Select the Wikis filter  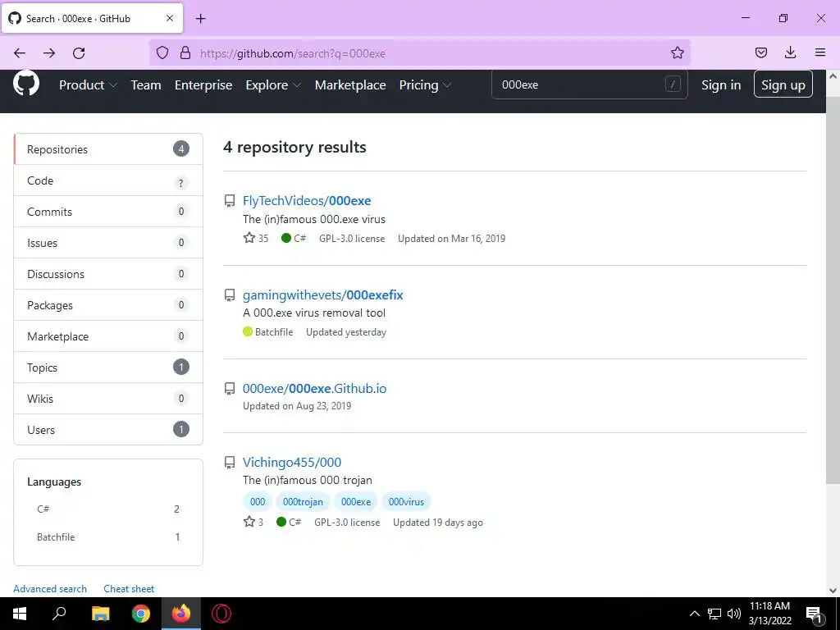(x=108, y=398)
